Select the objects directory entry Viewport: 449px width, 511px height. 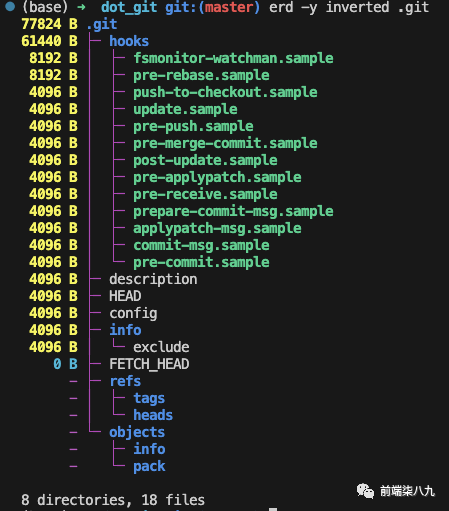tap(137, 432)
